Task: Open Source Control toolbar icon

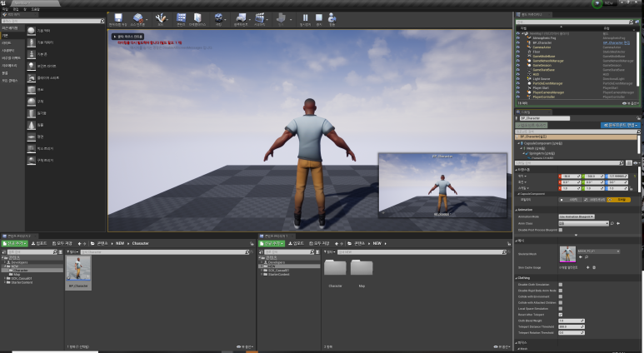Action: 138,18
